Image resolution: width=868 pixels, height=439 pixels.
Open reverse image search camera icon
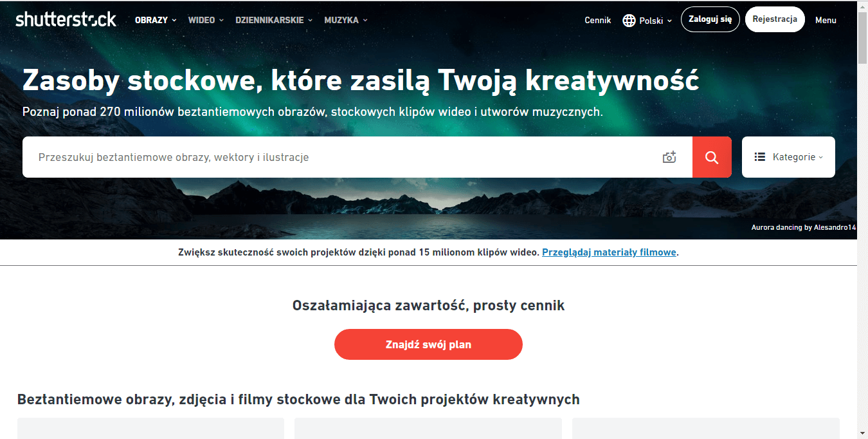669,157
